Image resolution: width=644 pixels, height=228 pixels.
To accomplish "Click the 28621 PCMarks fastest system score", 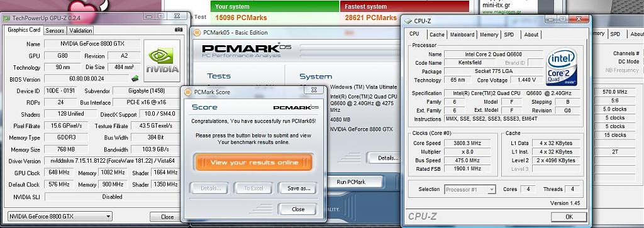I will 371,18.
